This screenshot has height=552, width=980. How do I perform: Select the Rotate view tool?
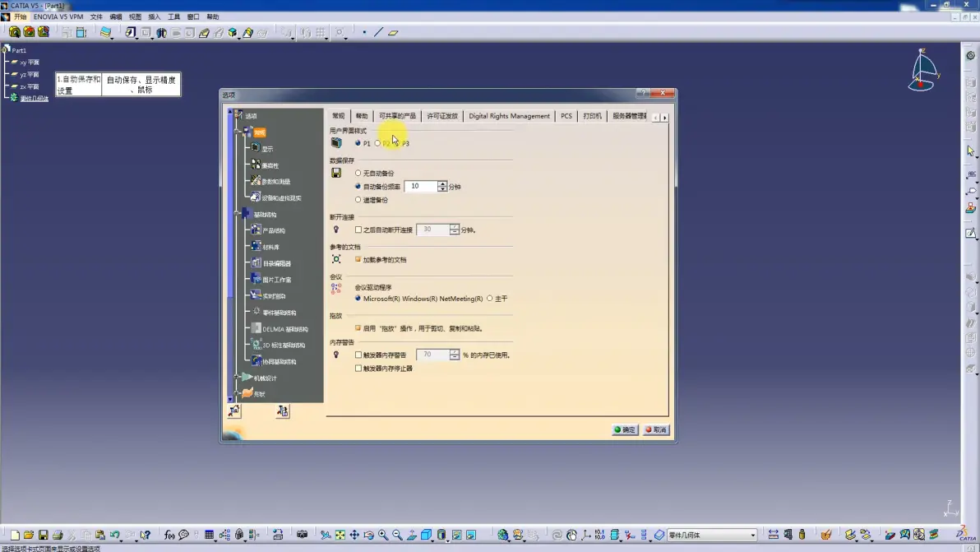click(369, 535)
